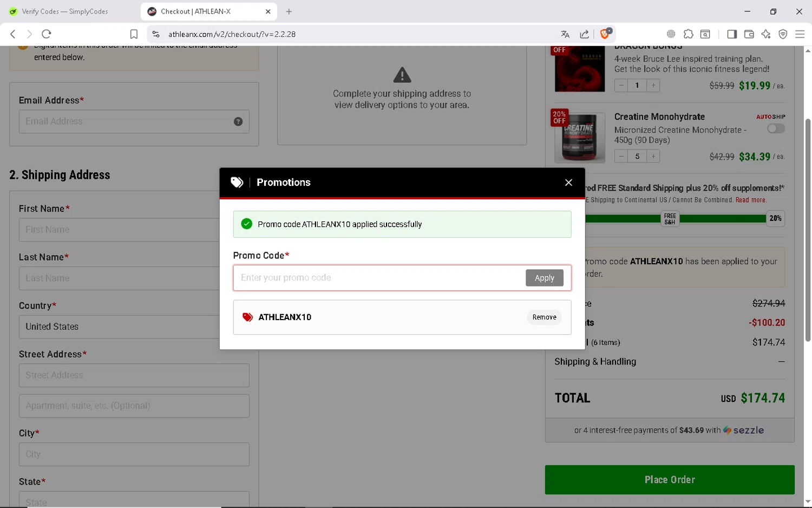Toggle the Creatine Monohydrate Autoship switch
Viewport: 812px width, 508px height.
coord(776,128)
